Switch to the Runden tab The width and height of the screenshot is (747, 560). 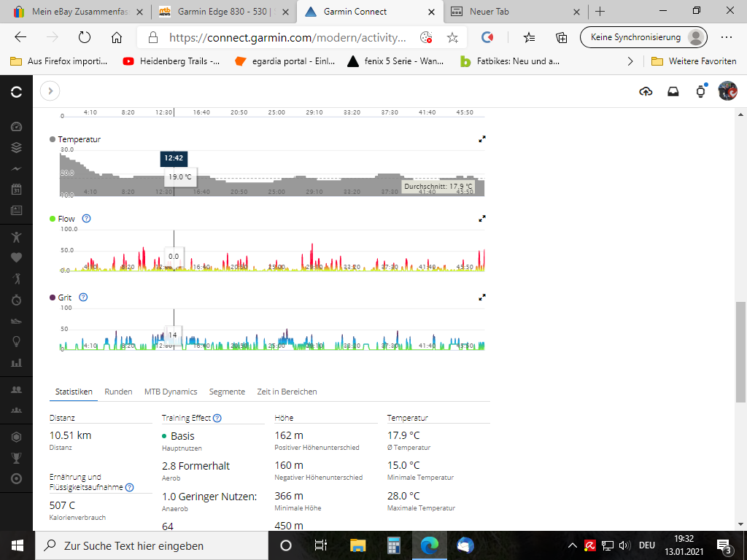[118, 392]
